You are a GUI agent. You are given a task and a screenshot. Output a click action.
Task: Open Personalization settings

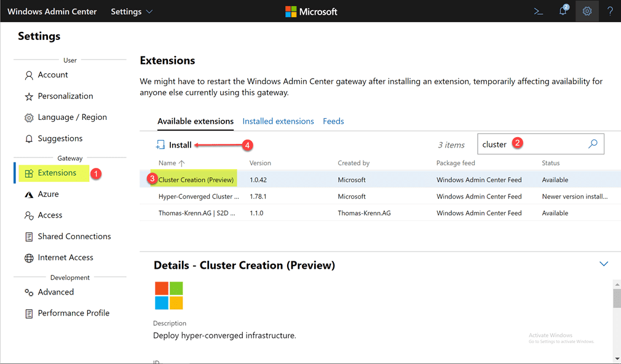click(65, 96)
